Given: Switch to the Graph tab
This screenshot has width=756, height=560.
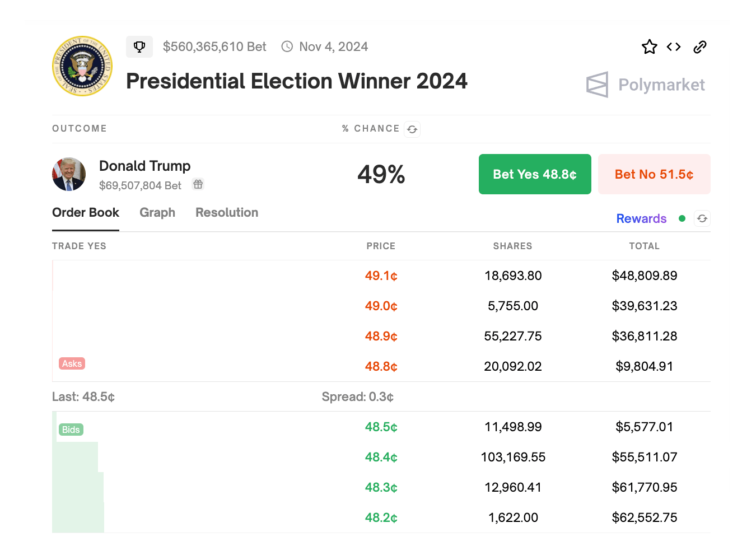Looking at the screenshot, I should 157,213.
